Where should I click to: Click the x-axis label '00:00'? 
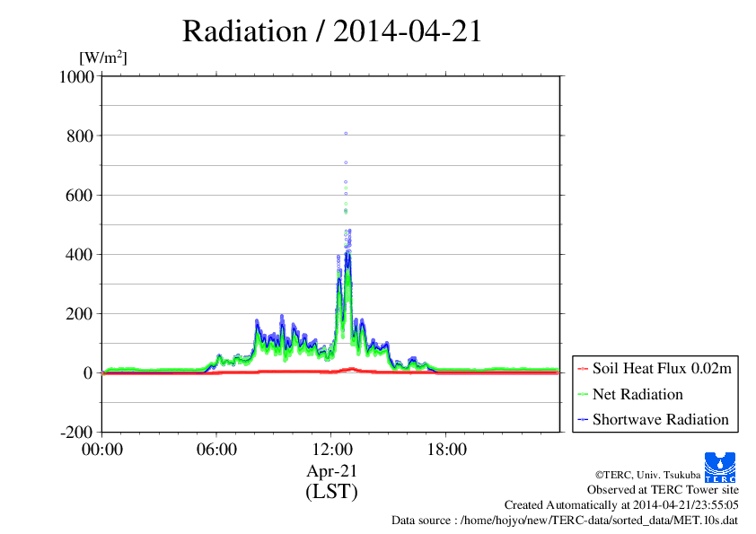102,449
